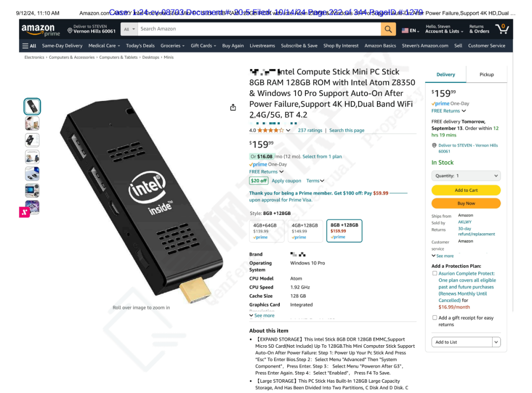The width and height of the screenshot is (532, 393).
Task: Click the yellow Add to Cart button
Action: pos(466,190)
